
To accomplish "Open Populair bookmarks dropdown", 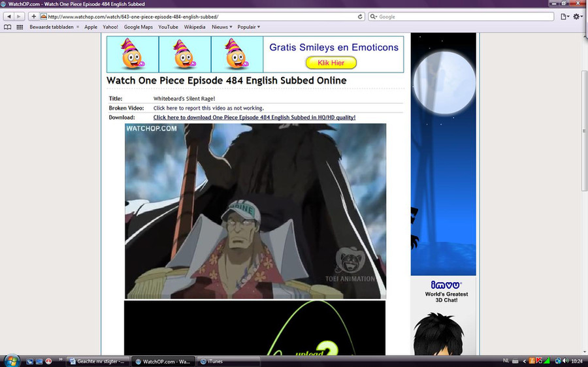I will click(x=249, y=27).
